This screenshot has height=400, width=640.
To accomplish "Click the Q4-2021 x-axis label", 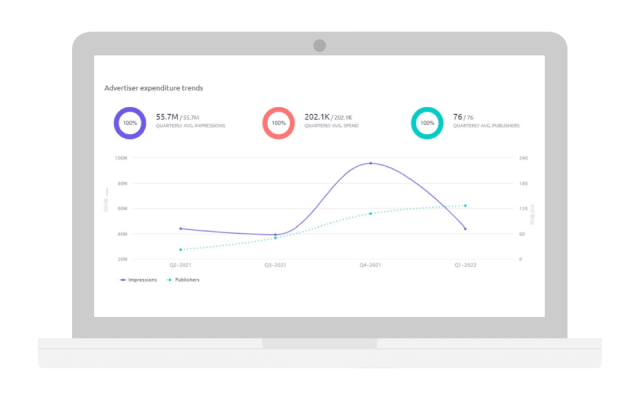I will point(371,266).
